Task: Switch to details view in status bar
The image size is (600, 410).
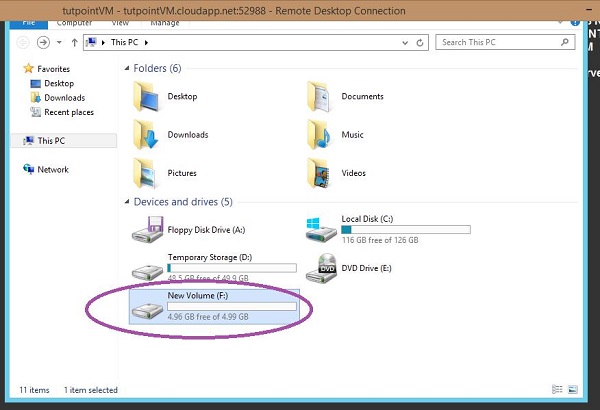Action: (x=556, y=389)
